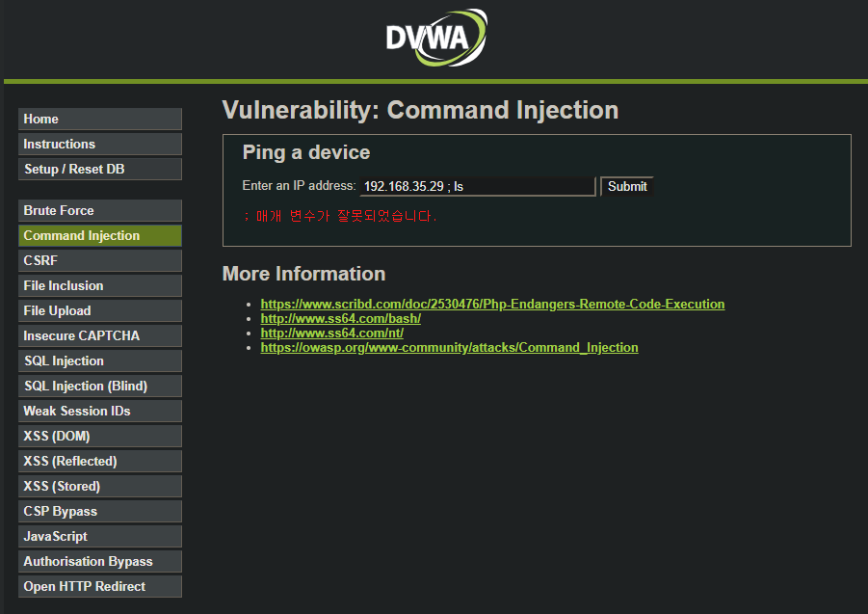
Task: Select the SQL Injection menu item
Action: (x=100, y=361)
